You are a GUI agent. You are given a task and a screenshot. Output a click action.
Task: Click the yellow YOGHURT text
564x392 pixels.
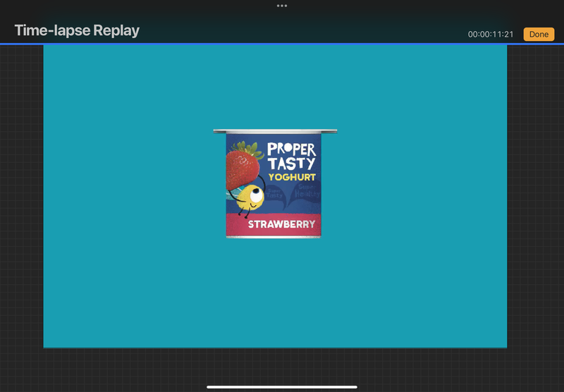click(291, 177)
